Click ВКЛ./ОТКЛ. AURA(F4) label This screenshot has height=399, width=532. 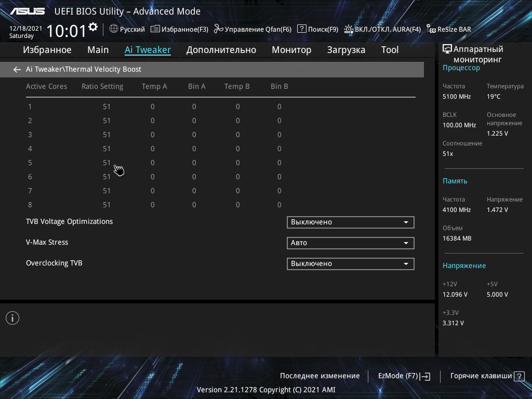tap(388, 30)
